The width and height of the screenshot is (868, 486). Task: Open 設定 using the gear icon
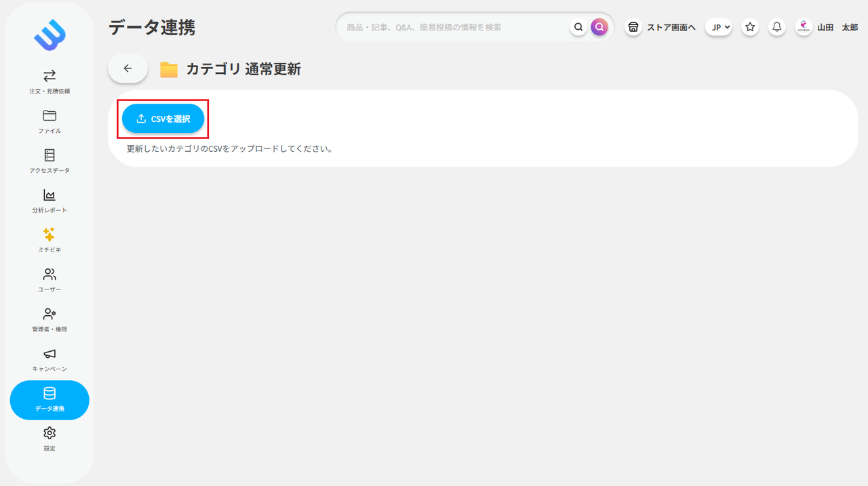pos(49,439)
